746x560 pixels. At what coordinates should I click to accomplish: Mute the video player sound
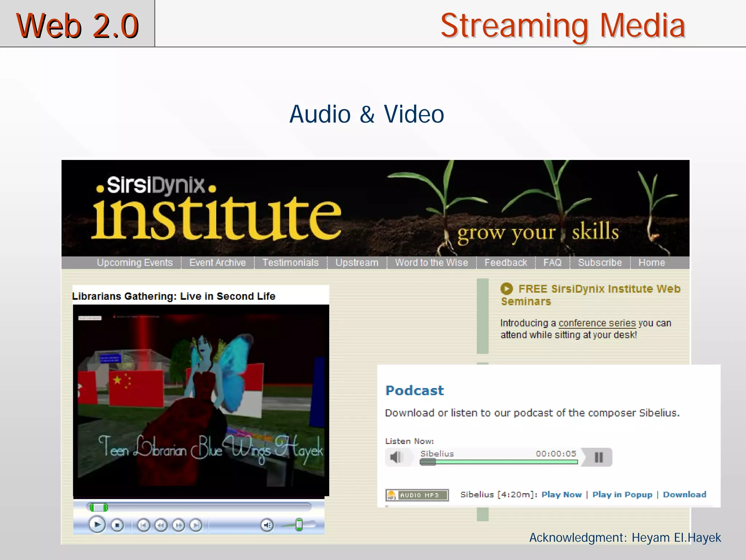267,525
